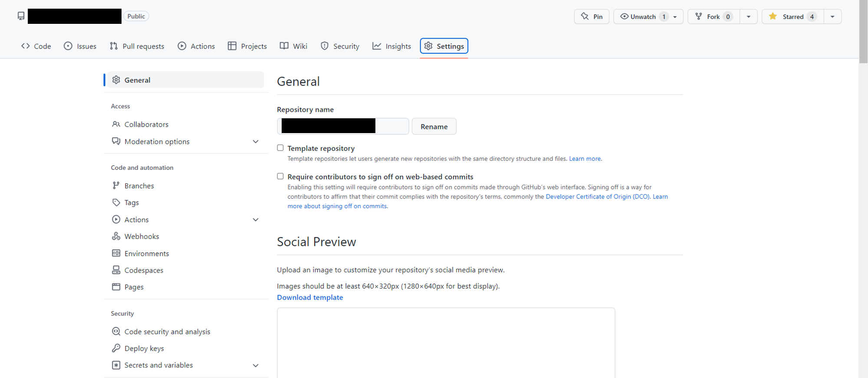Open the Issues tab
868x378 pixels.
80,46
